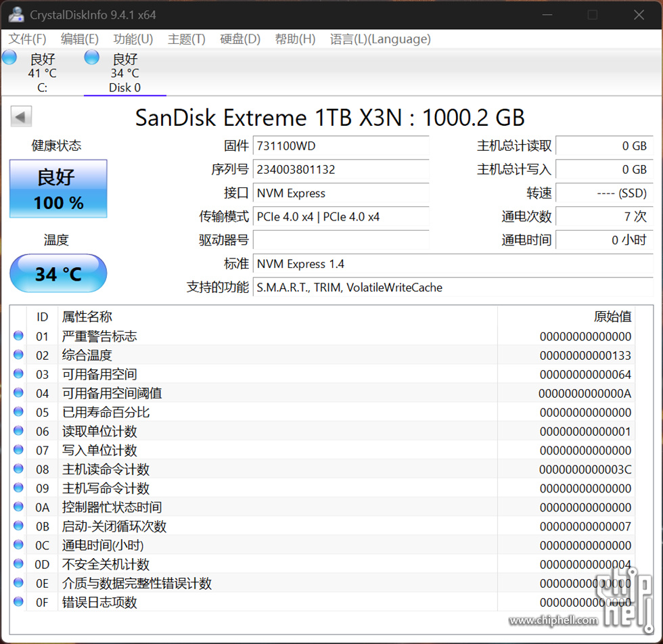The height and width of the screenshot is (644, 663).
Task: Open the 帮助(H) menu
Action: 295,39
